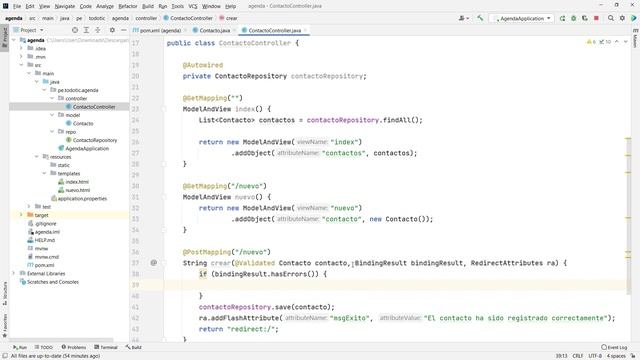Expand the .idea folder
Image resolution: width=640 pixels, height=360 pixels.
22,48
